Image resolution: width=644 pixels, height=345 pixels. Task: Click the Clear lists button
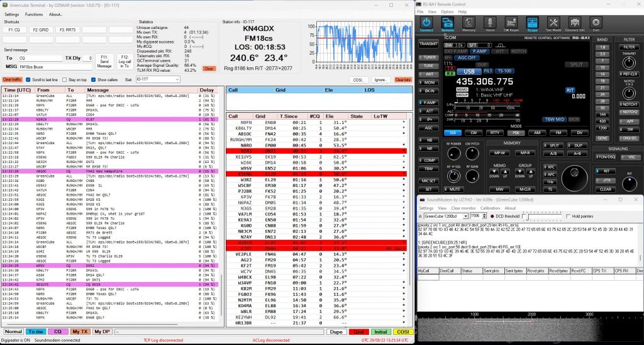click(x=403, y=80)
